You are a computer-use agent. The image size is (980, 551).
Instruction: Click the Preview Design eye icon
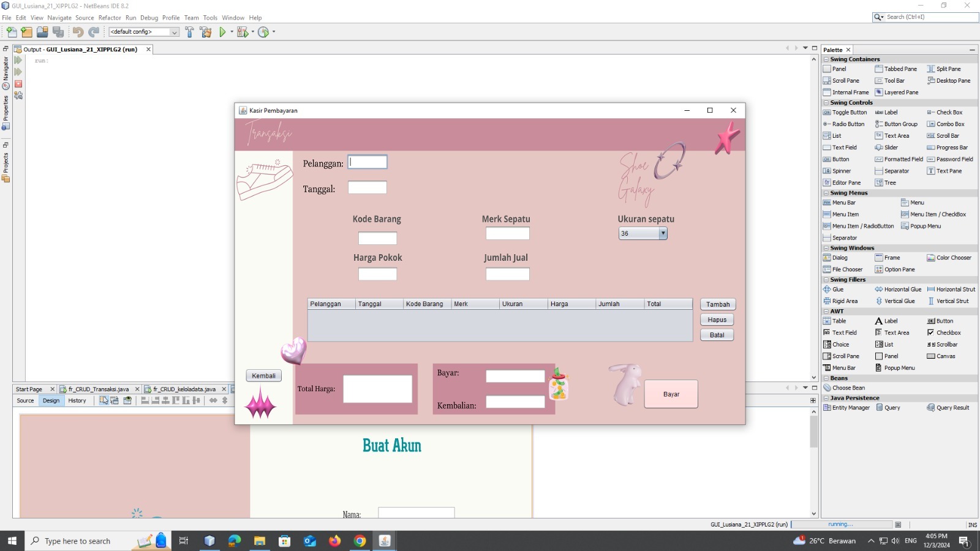pos(127,400)
